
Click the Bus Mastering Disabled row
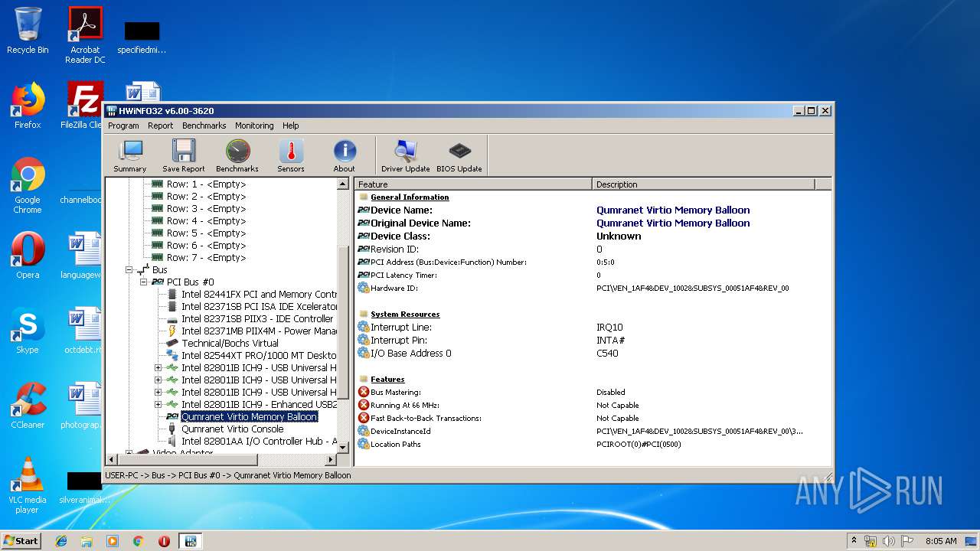(x=593, y=393)
